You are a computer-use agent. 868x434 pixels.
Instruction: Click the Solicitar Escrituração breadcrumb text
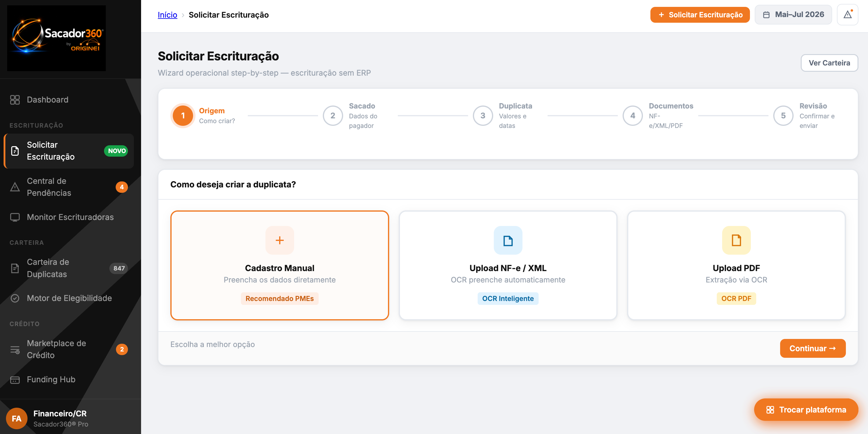(x=229, y=15)
